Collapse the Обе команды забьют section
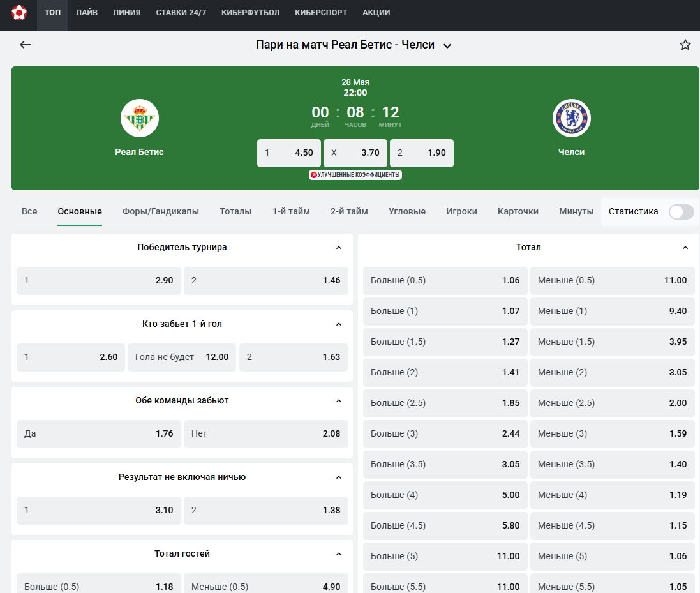The image size is (700, 593). pos(339,401)
